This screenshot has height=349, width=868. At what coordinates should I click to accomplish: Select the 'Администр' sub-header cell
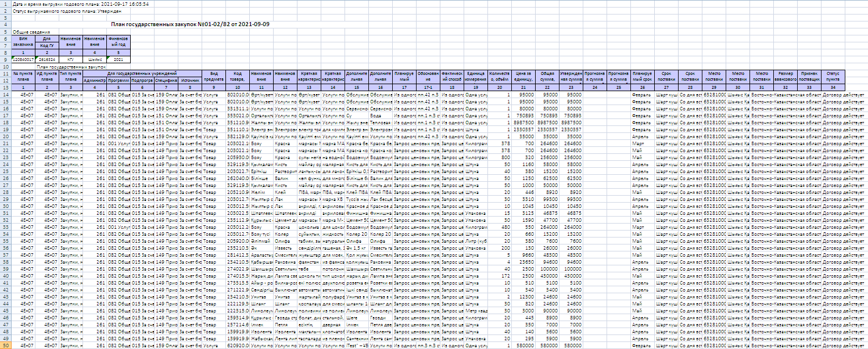(95, 80)
